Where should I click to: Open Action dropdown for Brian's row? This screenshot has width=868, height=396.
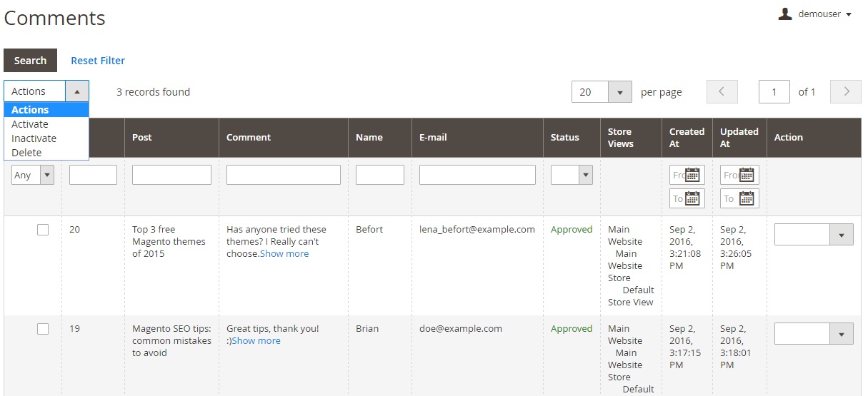click(814, 334)
